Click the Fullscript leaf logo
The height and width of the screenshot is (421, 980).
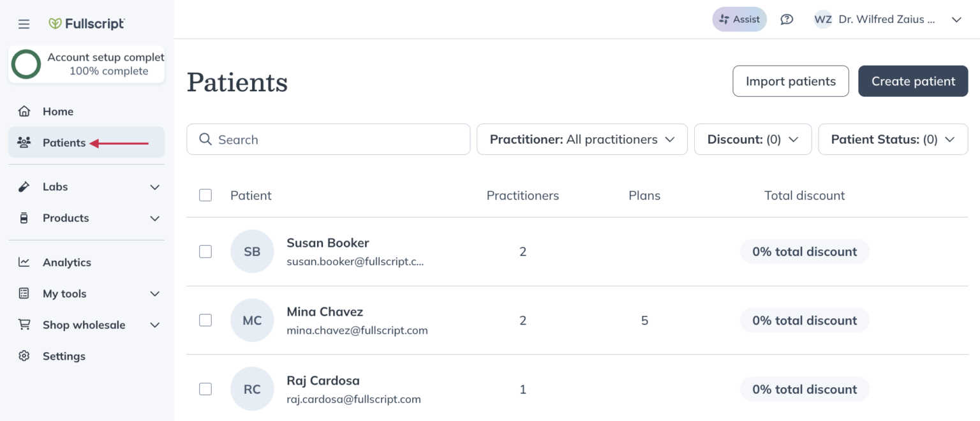[x=56, y=24]
